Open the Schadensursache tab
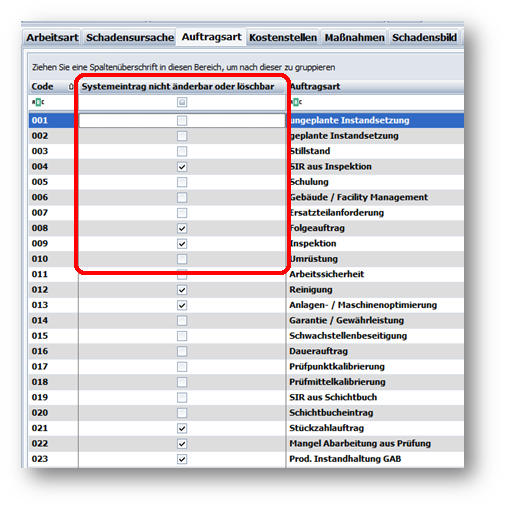This screenshot has width=506, height=510. pyautogui.click(x=130, y=38)
